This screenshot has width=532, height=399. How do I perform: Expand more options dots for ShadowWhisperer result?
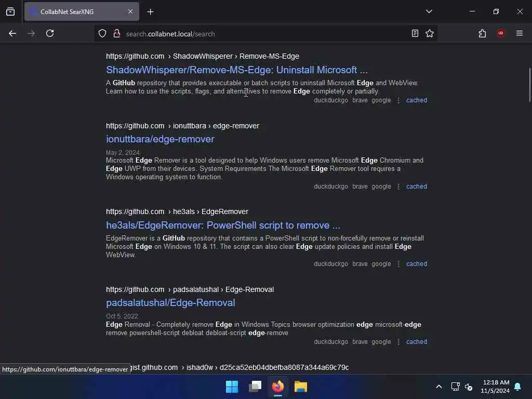point(398,100)
